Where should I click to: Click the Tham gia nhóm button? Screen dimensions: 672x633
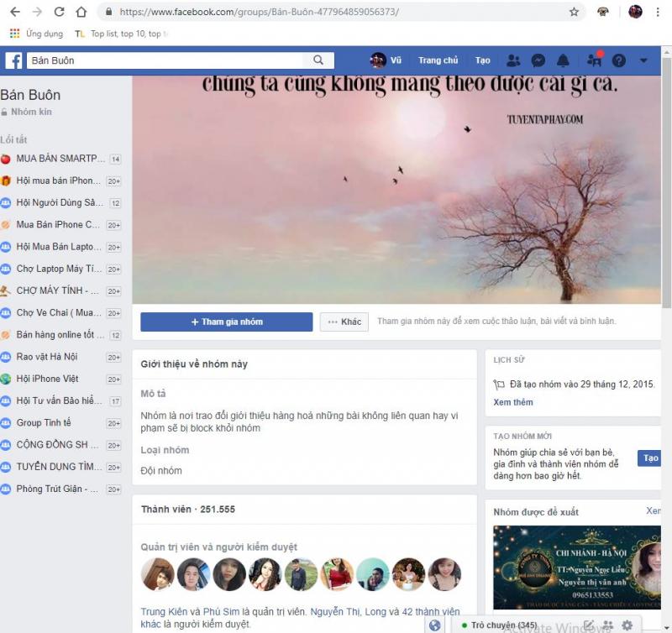(x=226, y=322)
